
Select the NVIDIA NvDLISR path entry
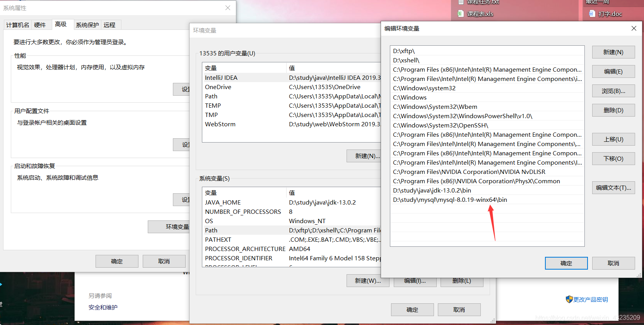click(x=487, y=172)
